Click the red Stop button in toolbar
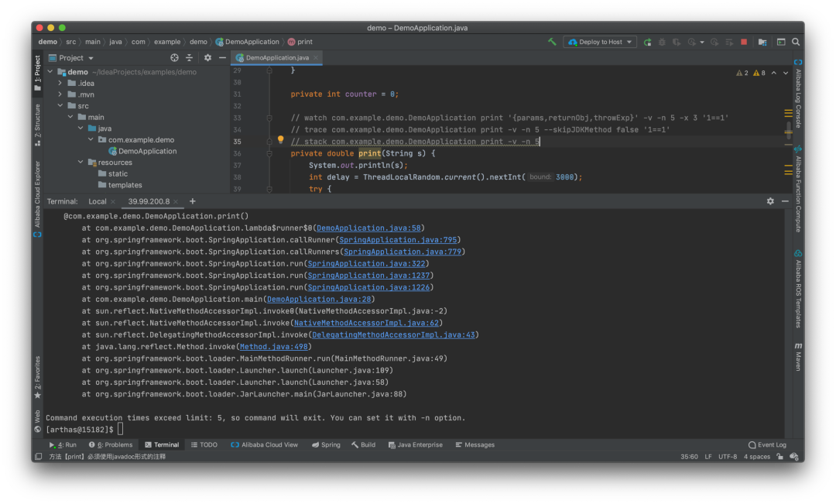The width and height of the screenshot is (836, 504). click(744, 42)
